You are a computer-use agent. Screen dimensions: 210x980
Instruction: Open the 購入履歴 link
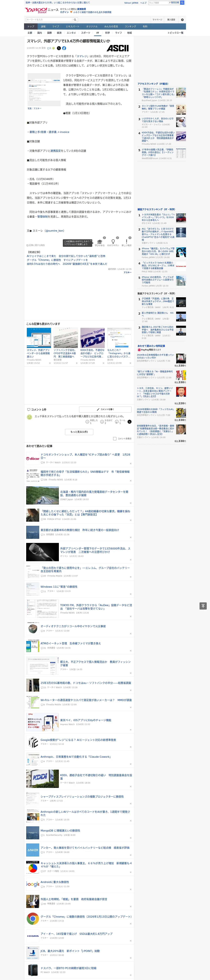pos(171,20)
